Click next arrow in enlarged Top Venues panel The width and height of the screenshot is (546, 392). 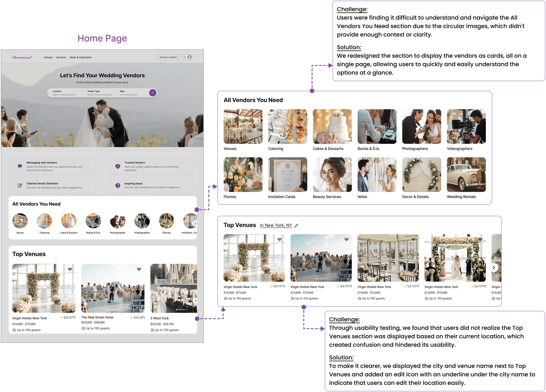pos(494,267)
